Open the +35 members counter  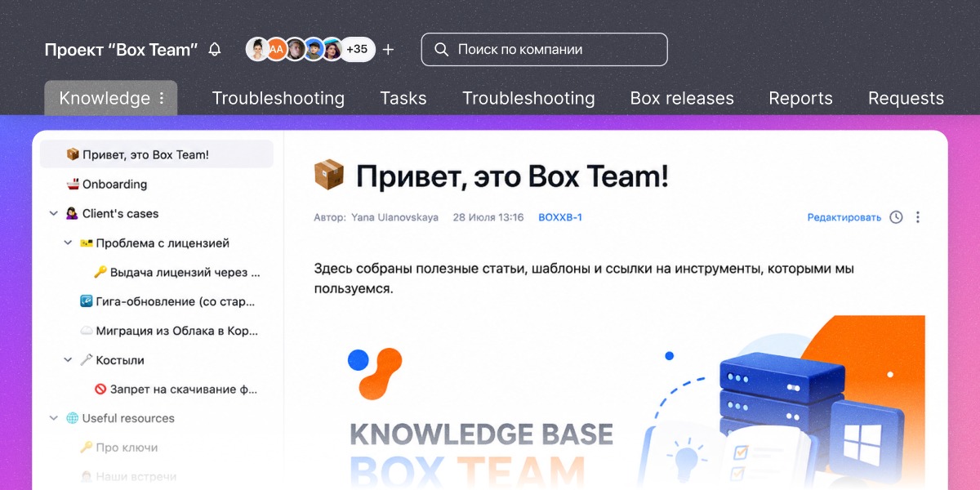(357, 49)
